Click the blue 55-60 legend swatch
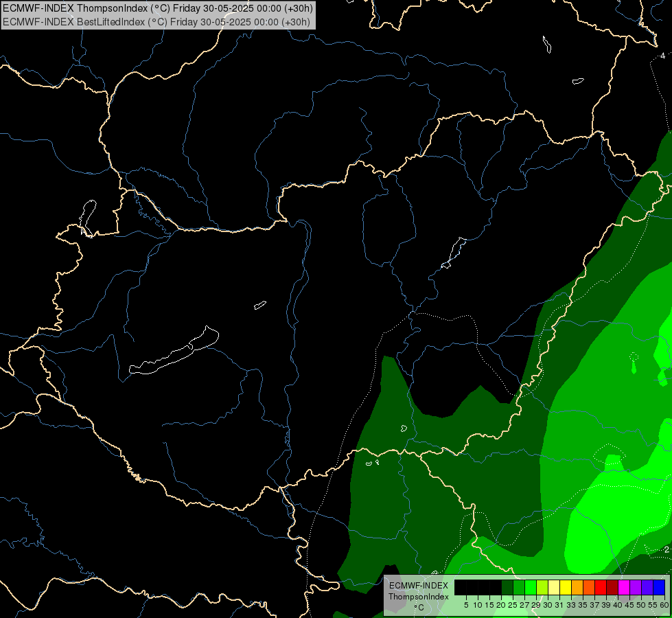The width and height of the screenshot is (672, 618). (x=659, y=587)
